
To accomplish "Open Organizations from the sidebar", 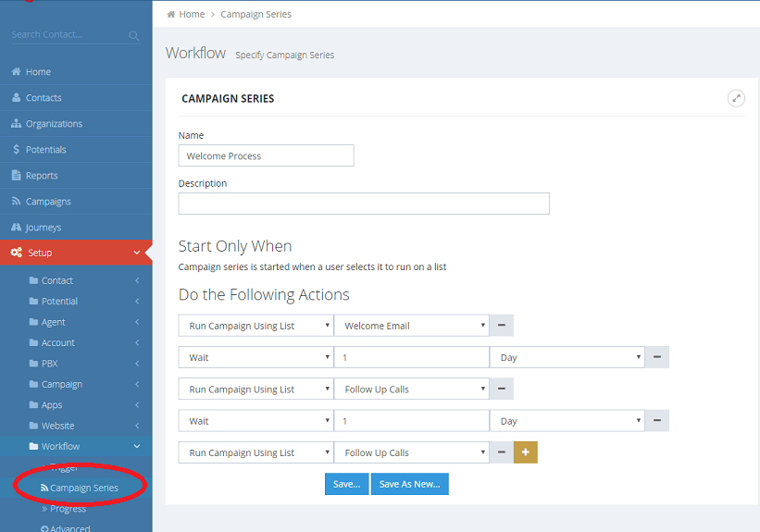I will tap(54, 123).
